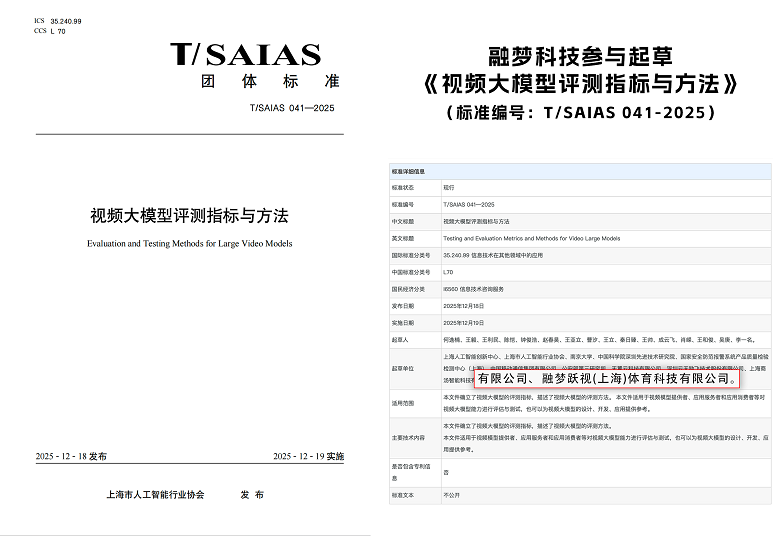Click the 'T/SAIAS 041—2025' value in the table
The image size is (782, 536).
point(469,204)
